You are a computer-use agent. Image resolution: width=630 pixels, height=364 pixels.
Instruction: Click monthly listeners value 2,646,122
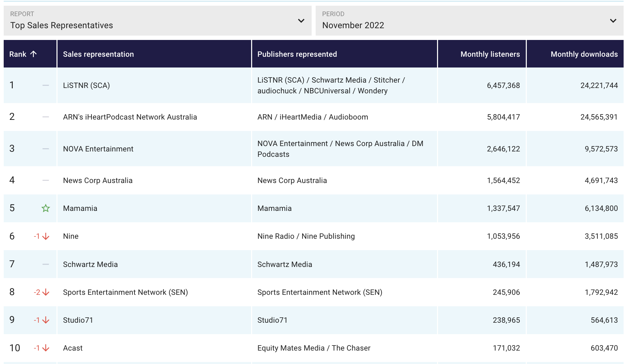pos(503,149)
